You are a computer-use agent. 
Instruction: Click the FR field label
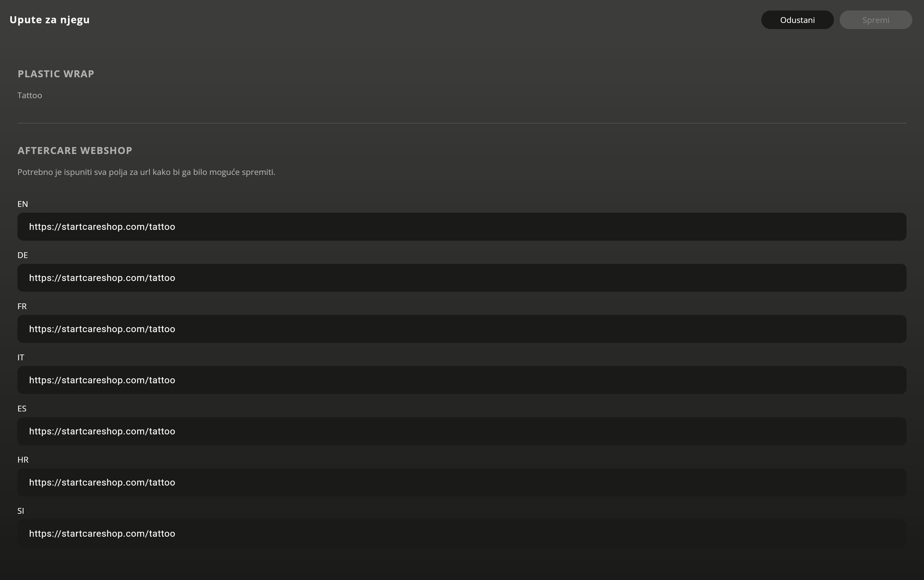coord(22,306)
